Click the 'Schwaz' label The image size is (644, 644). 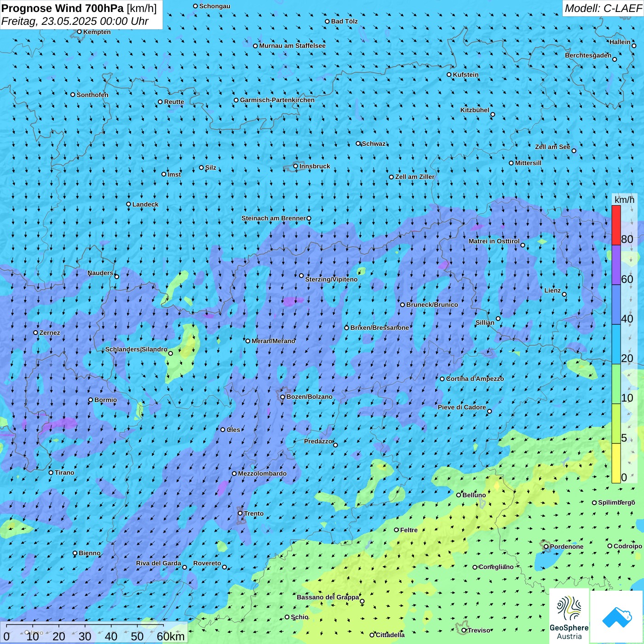[x=374, y=144]
